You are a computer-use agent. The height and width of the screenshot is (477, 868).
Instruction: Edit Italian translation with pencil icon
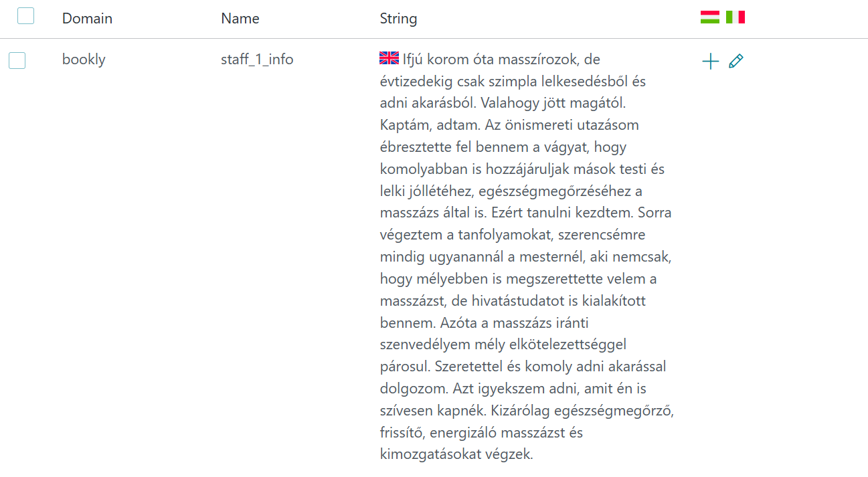(736, 62)
